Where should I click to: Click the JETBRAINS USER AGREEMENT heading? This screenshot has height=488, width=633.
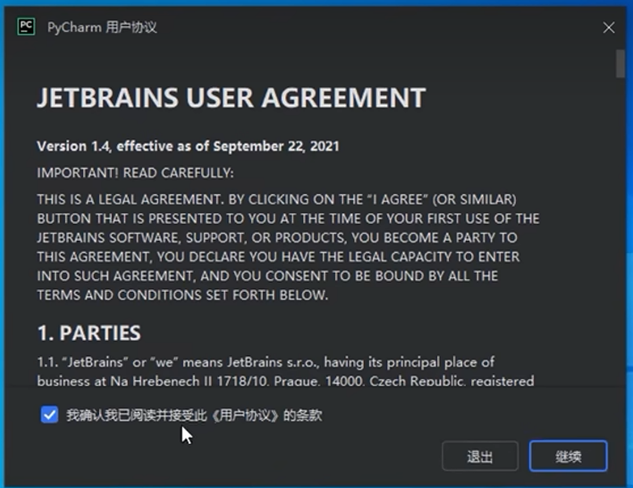pos(231,98)
